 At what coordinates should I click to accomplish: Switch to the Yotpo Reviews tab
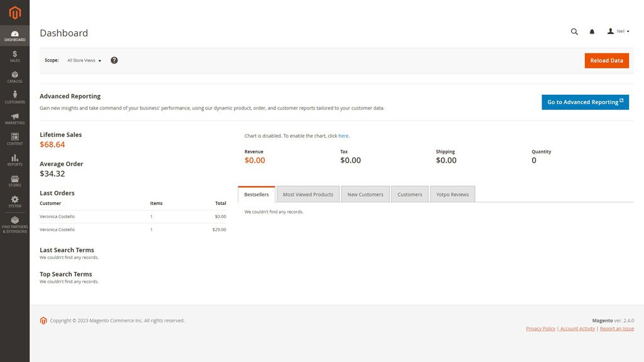(452, 194)
